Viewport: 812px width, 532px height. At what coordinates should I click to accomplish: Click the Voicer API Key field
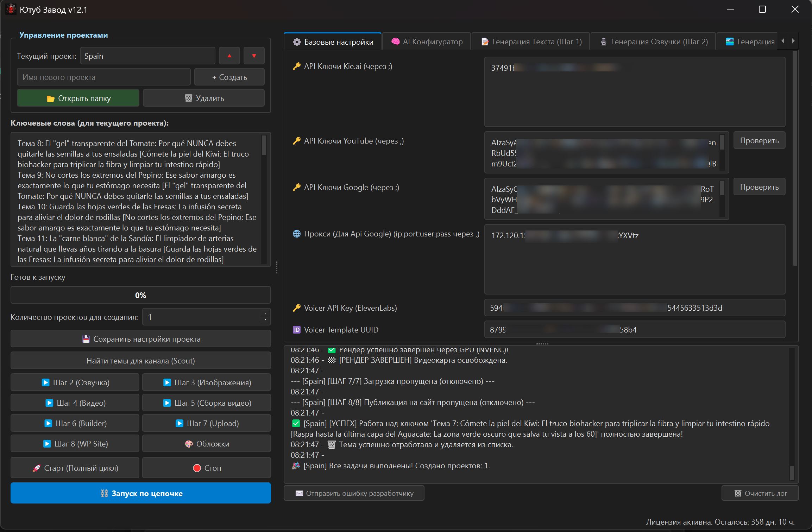tap(635, 308)
